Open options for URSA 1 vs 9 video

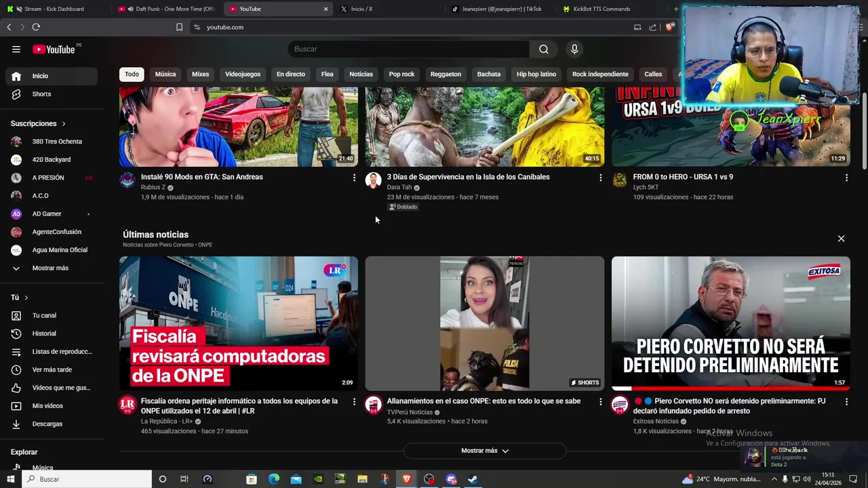(846, 178)
